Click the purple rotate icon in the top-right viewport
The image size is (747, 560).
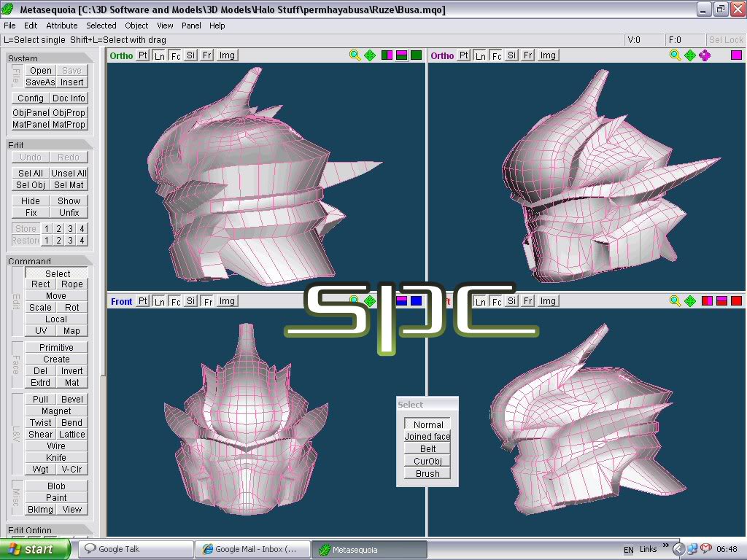[x=705, y=55]
